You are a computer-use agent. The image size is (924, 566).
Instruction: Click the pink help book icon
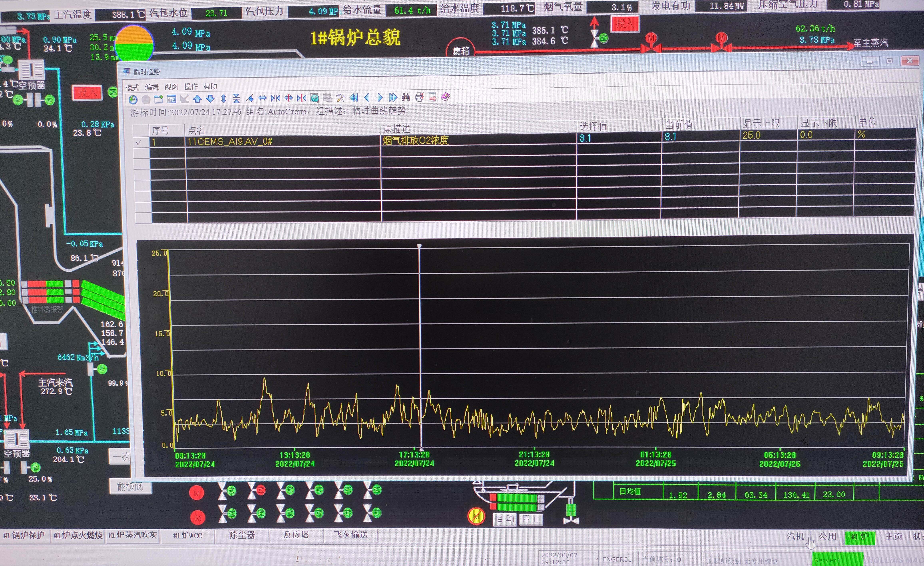(x=445, y=97)
